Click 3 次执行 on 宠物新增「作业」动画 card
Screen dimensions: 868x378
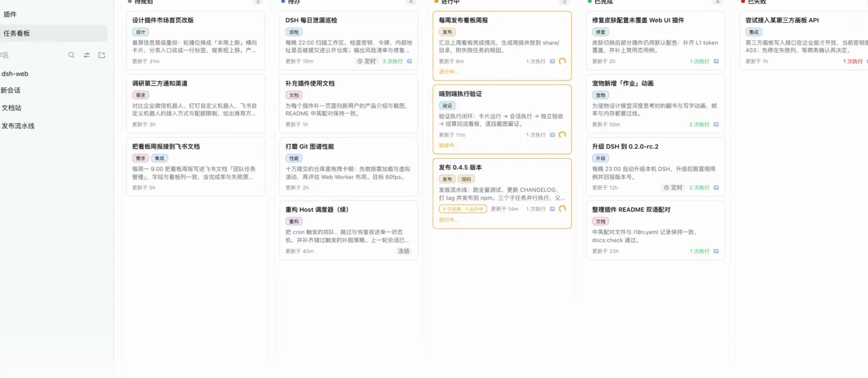tap(699, 124)
